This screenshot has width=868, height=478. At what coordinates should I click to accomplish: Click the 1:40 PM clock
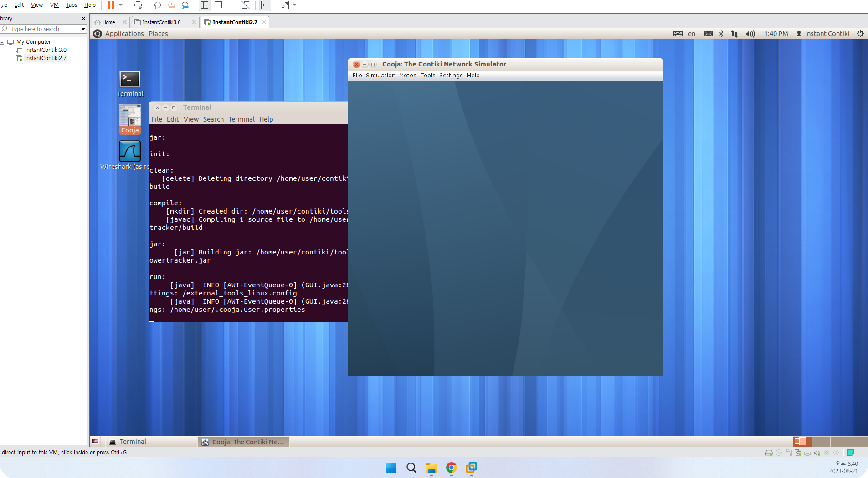tap(776, 34)
